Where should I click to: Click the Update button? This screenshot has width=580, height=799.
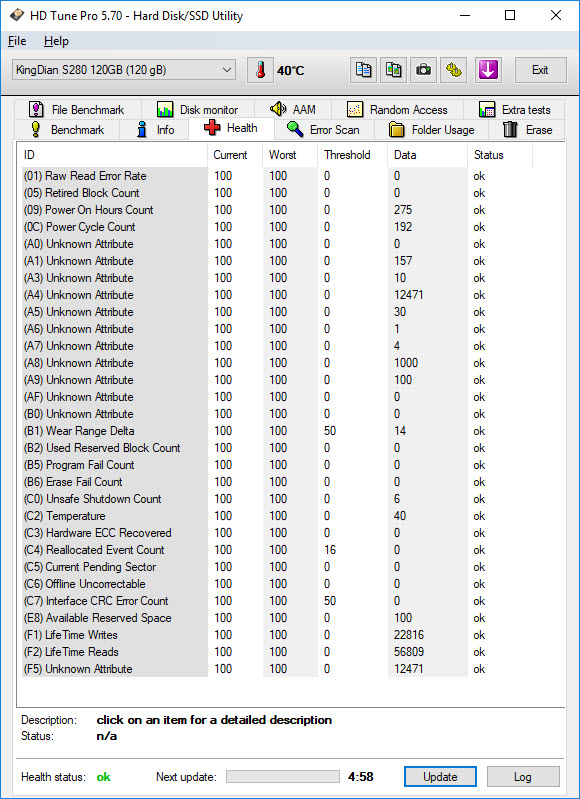(x=440, y=777)
